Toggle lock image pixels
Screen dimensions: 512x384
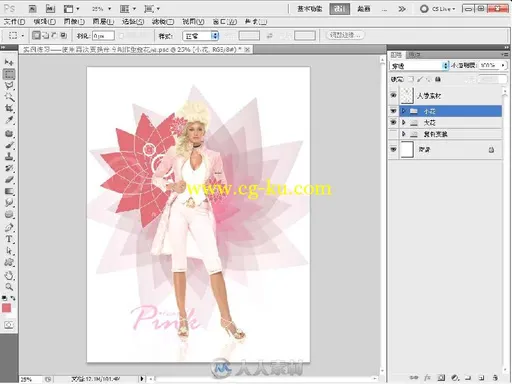coord(420,79)
